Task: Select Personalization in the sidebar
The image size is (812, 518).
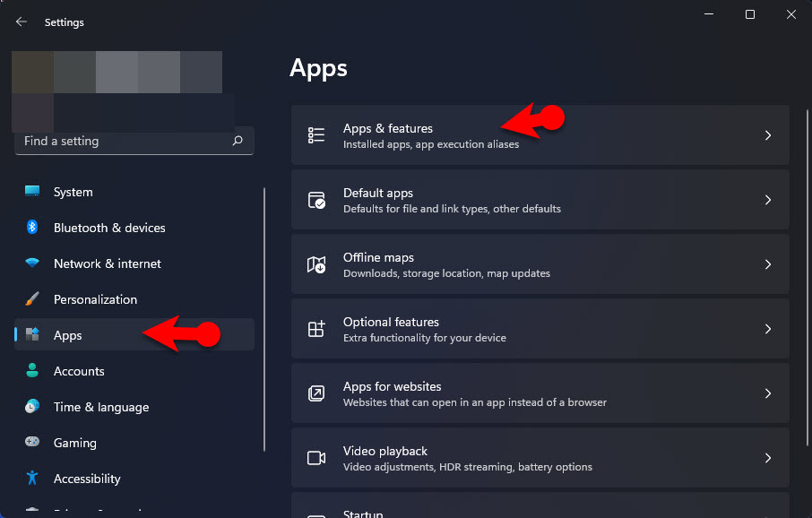Action: [x=134, y=299]
